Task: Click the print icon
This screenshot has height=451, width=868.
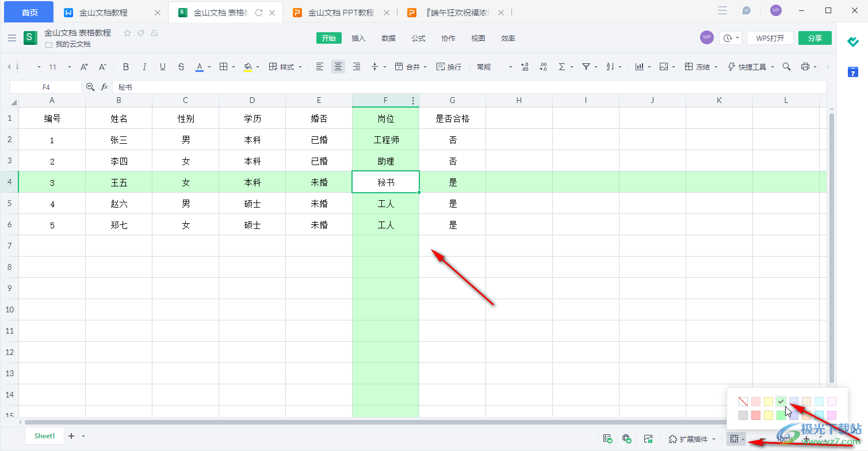Action: click(x=805, y=67)
